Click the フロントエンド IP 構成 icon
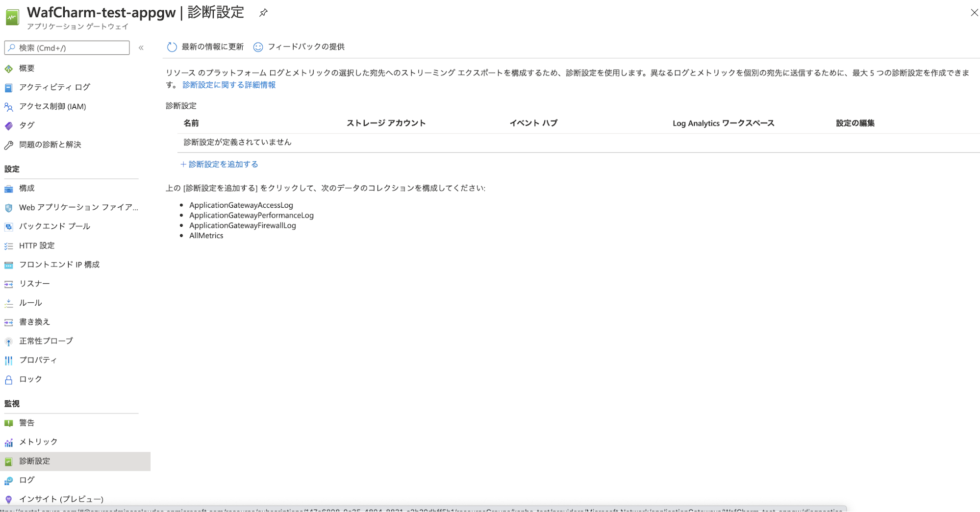Screen dimensions: 980x512 pyautogui.click(x=9, y=265)
